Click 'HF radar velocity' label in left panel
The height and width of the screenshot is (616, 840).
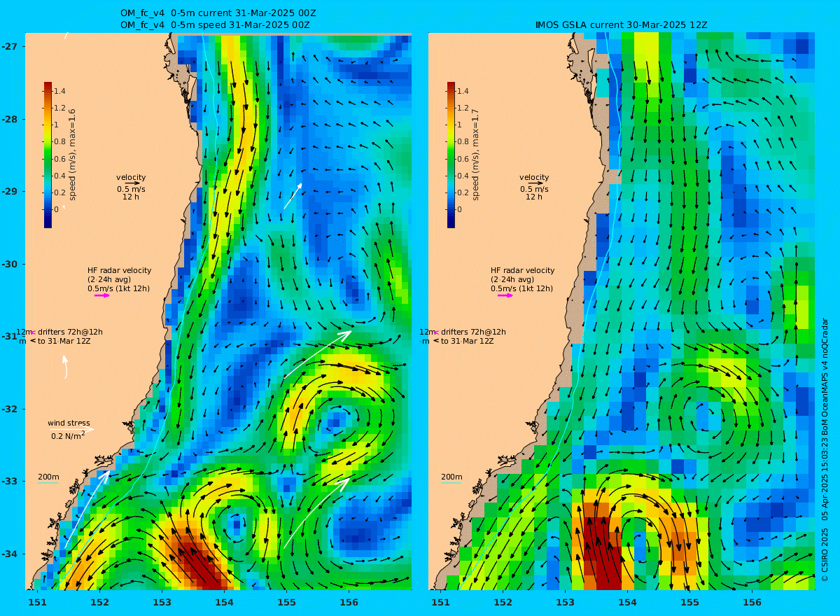tap(120, 270)
